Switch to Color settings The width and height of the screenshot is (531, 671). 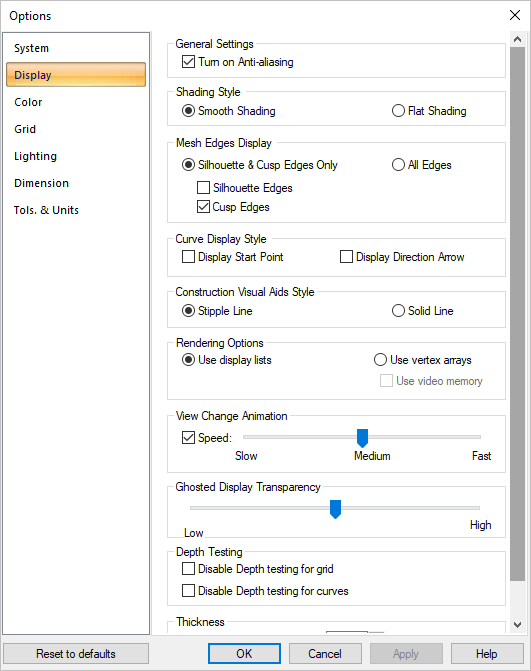[x=76, y=102]
